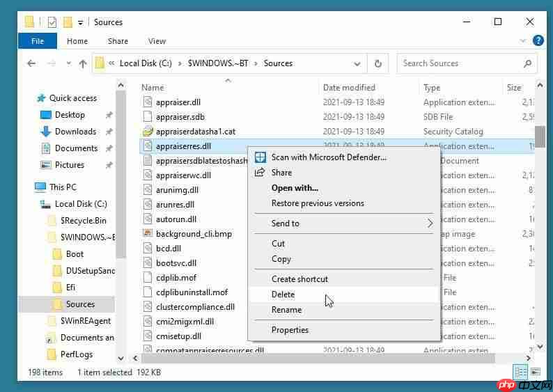Open the $Recycle.Bin folder
553x392 pixels.
click(83, 221)
